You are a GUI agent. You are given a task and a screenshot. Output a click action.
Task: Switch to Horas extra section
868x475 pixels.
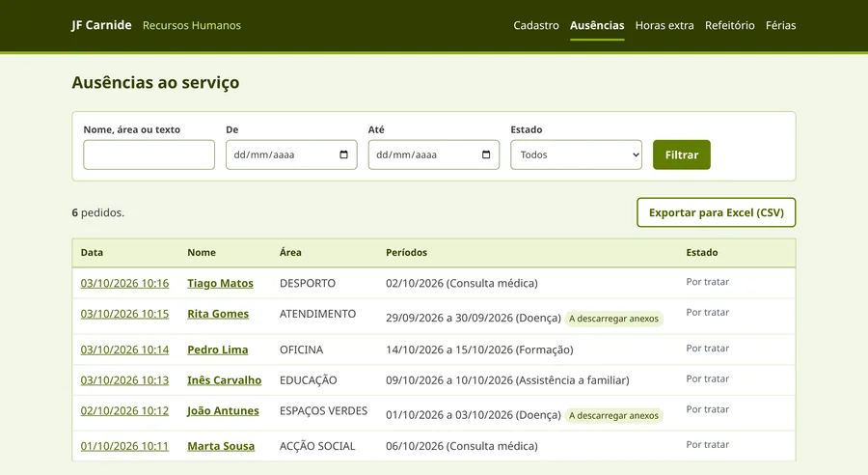(665, 25)
